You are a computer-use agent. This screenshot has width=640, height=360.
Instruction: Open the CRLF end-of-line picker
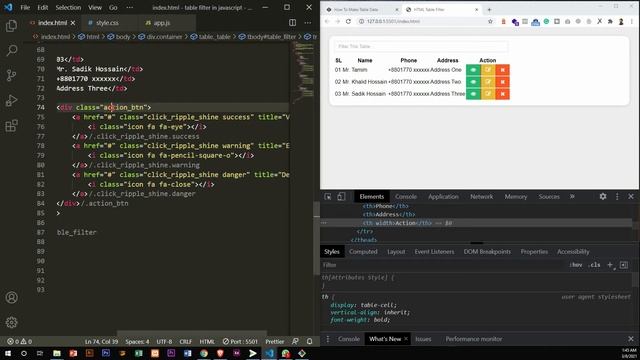[185, 341]
